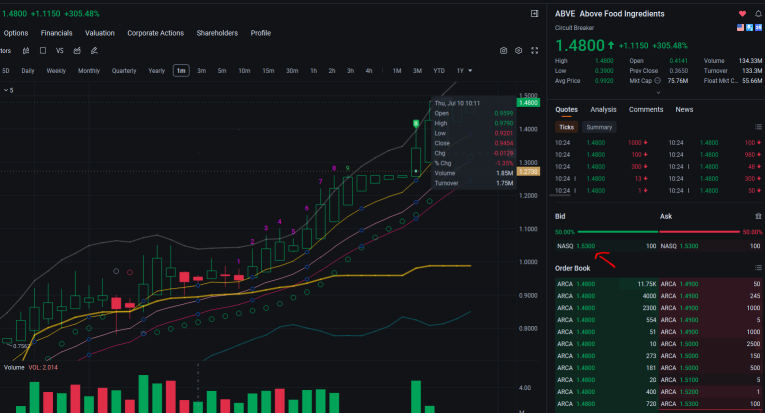The width and height of the screenshot is (765, 413).
Task: Open the Financials tab
Action: (x=57, y=33)
